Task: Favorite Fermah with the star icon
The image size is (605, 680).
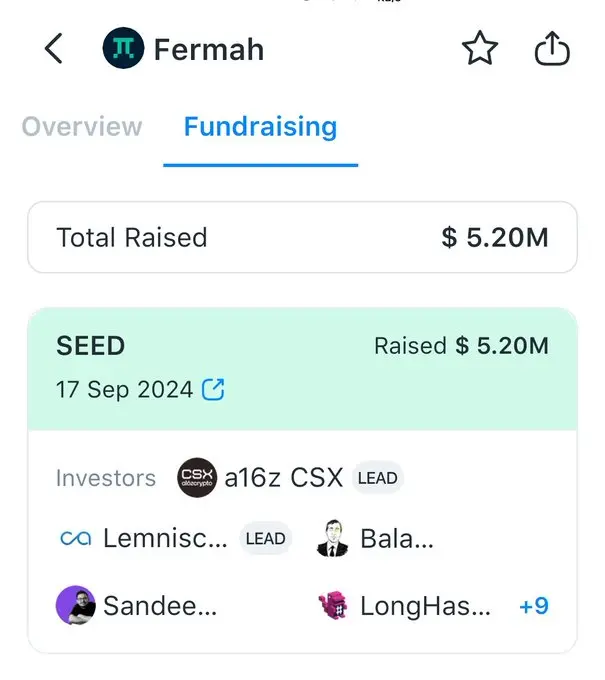Action: click(x=480, y=49)
